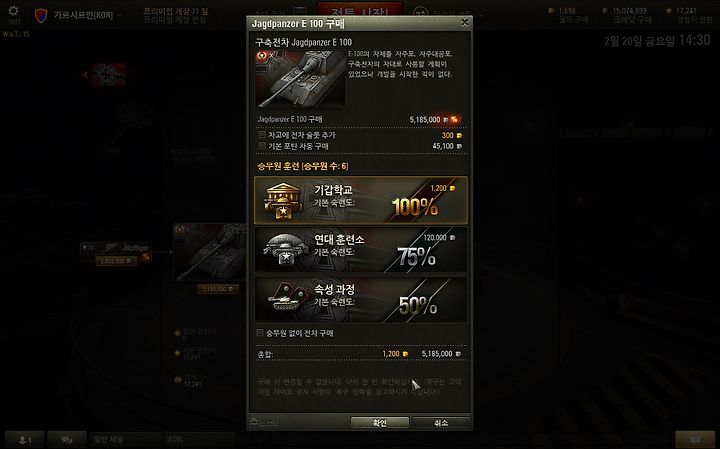Click Jagdpanzer E 100 tank thumbnail image
The width and height of the screenshot is (720, 449).
(300, 79)
